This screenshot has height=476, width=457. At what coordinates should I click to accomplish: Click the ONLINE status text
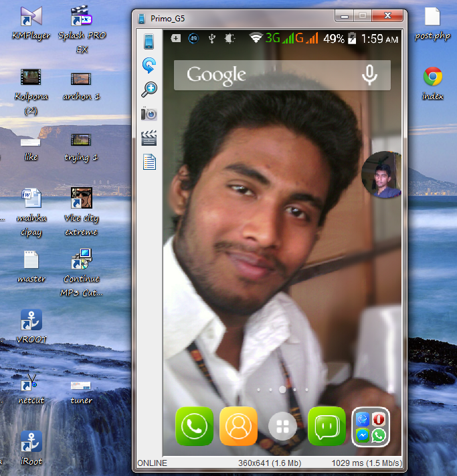coord(153,463)
